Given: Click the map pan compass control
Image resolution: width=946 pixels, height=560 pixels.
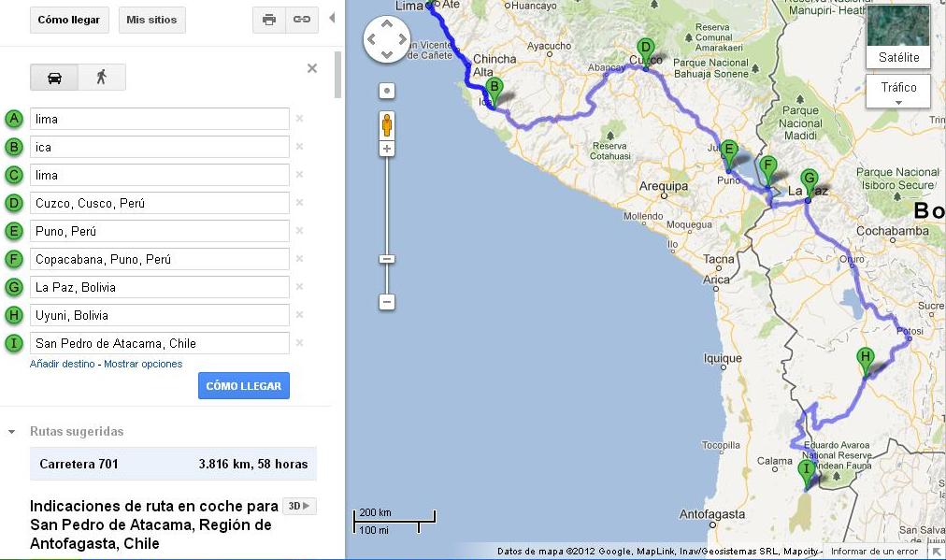Looking at the screenshot, I should [387, 40].
